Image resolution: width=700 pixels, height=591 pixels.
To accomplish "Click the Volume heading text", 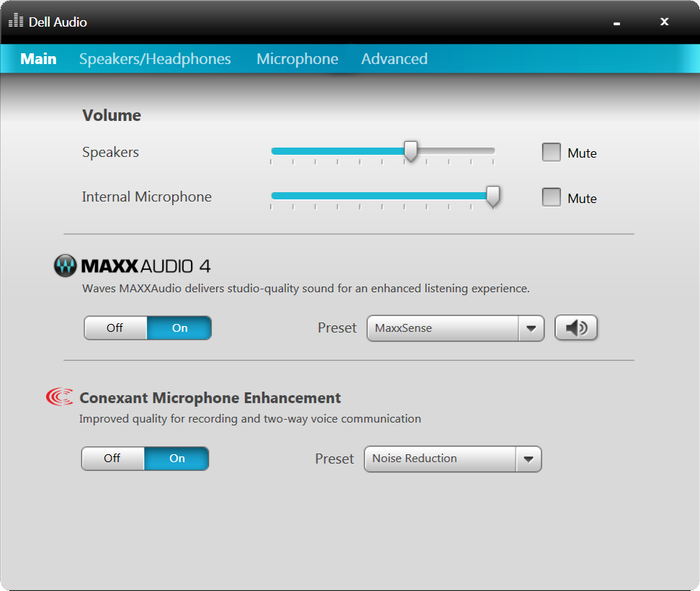I will point(112,115).
